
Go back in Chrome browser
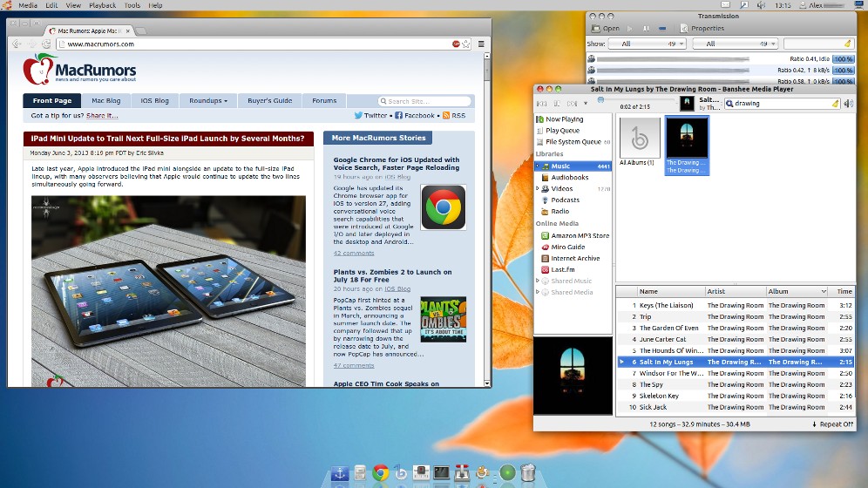[x=16, y=44]
